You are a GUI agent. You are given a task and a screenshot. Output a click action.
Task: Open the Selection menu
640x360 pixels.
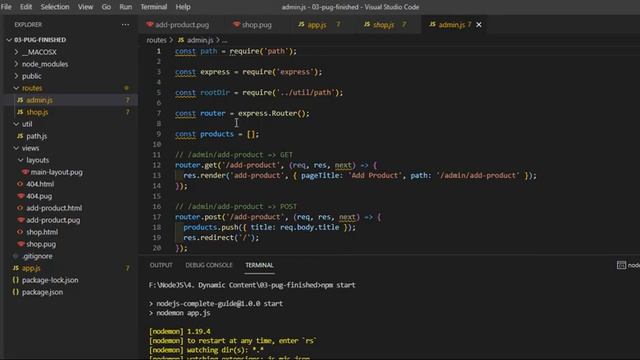coord(55,7)
